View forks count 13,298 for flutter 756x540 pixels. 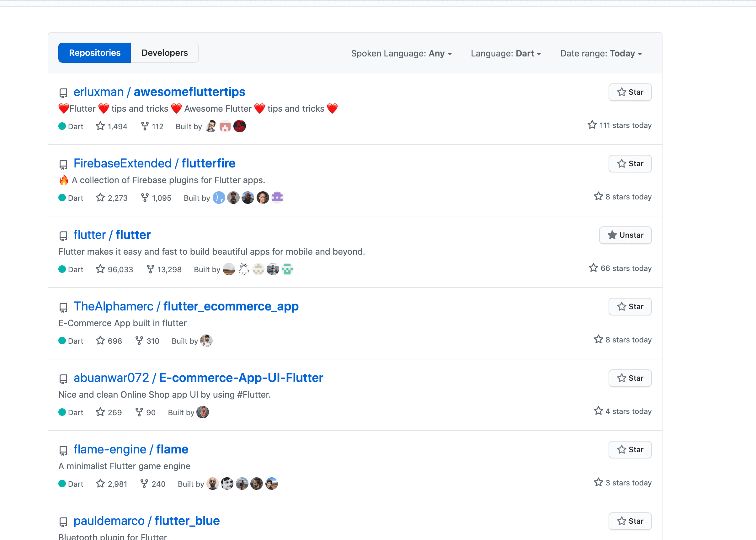164,269
